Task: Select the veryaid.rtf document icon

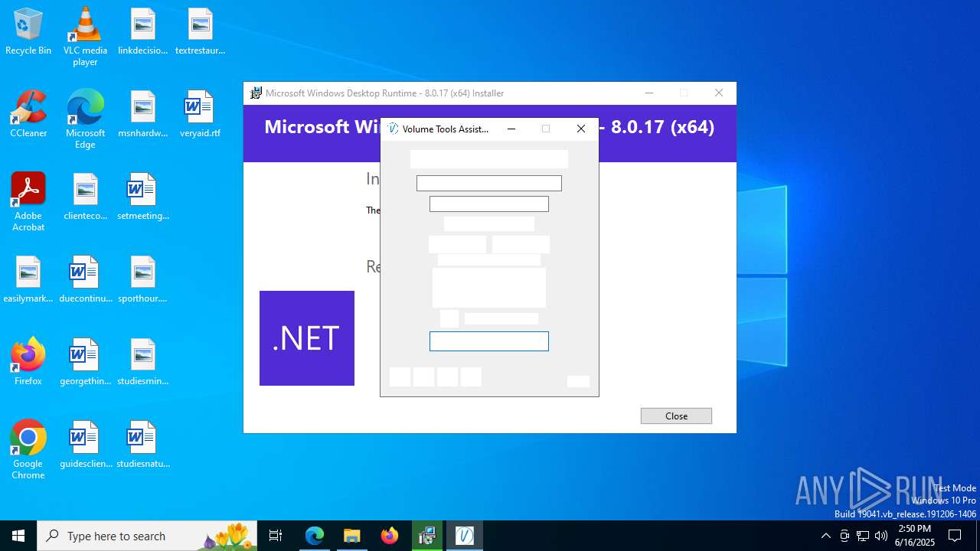Action: (200, 114)
